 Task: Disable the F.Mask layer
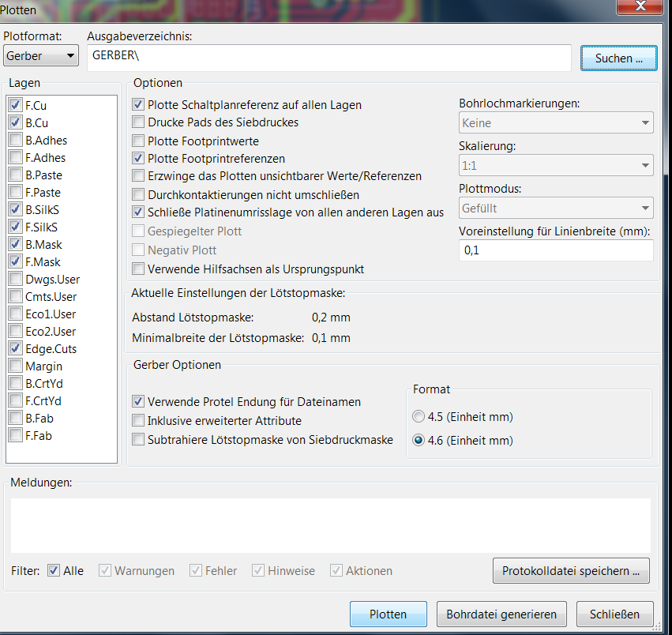coord(16,261)
